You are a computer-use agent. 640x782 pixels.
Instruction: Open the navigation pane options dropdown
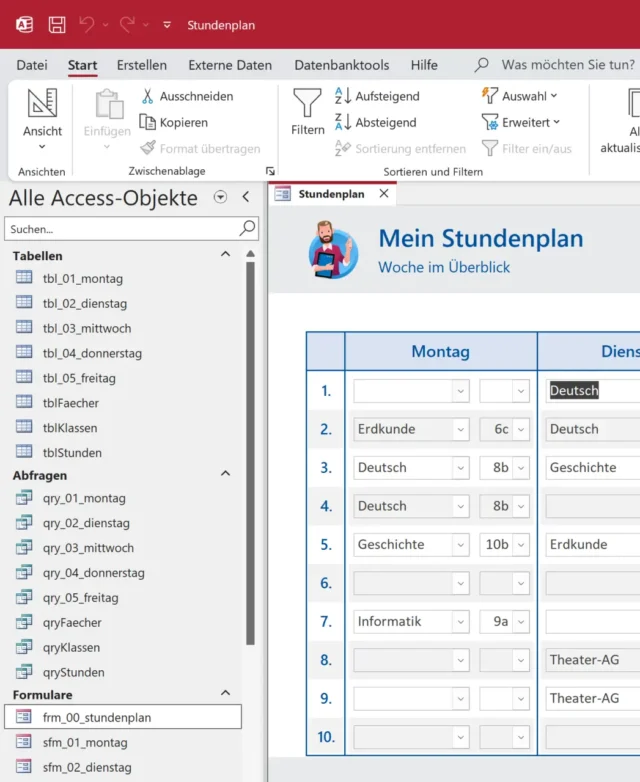[220, 197]
